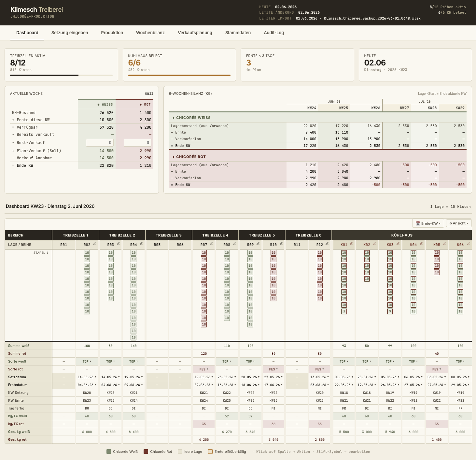The image size is (476, 460).
Task: Click the pencil edit icon for row R02
Action: pos(95,244)
